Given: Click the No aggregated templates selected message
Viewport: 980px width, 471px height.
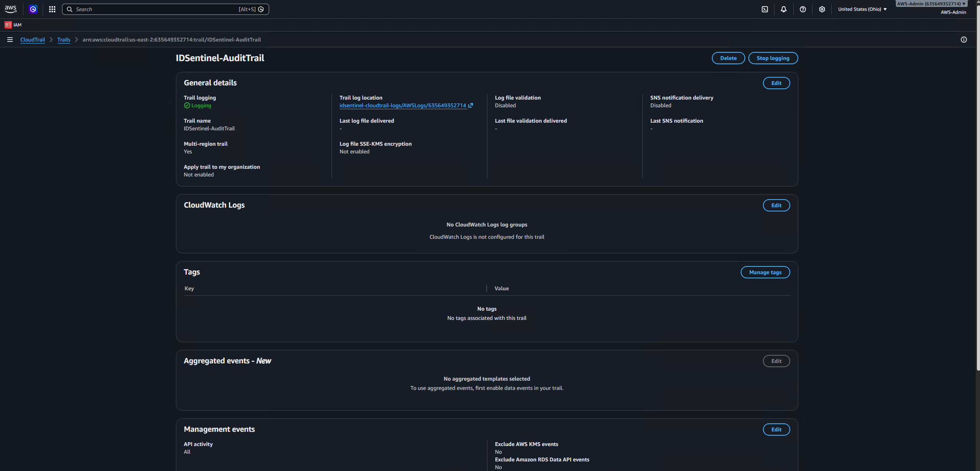Looking at the screenshot, I should (487, 379).
